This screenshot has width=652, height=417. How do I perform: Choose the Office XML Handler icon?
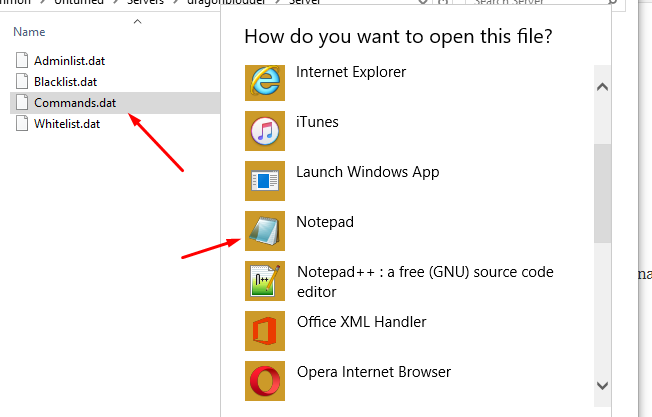(265, 331)
